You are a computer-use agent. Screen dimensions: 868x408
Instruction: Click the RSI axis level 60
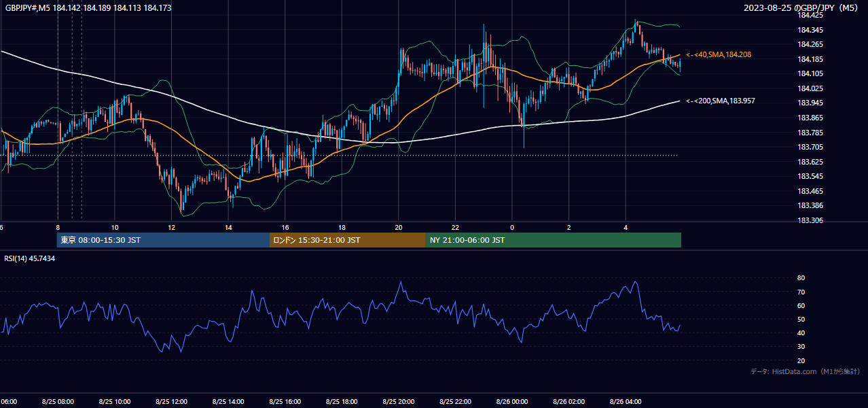[801, 305]
